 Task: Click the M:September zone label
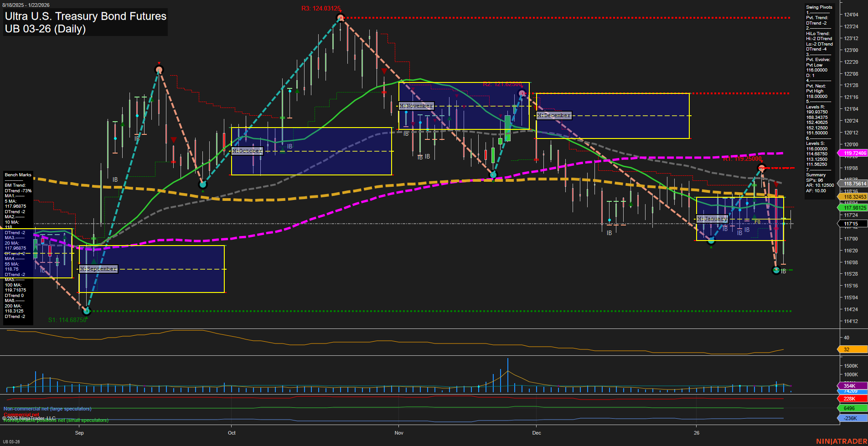pyautogui.click(x=98, y=269)
